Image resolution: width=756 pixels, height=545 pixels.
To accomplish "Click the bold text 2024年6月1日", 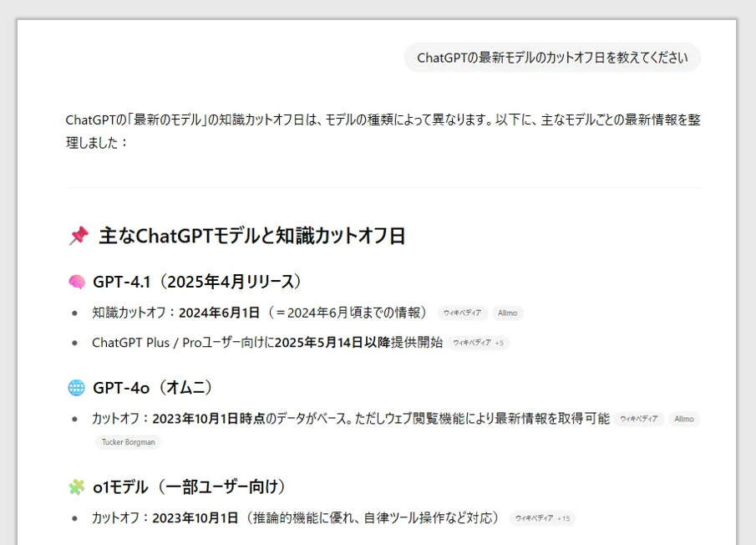I will click(x=220, y=313).
